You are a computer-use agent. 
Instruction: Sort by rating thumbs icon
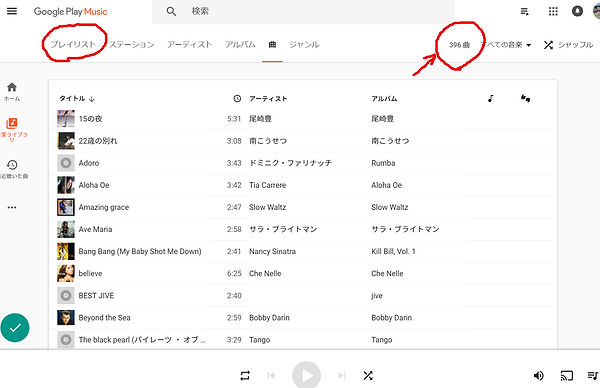[x=525, y=98]
